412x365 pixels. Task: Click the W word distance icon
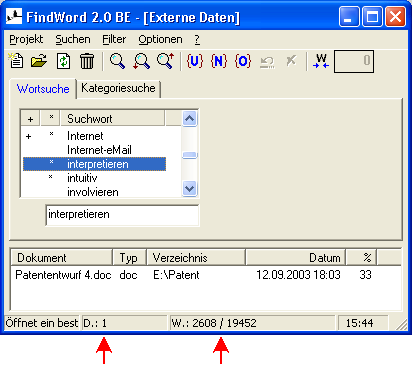pyautogui.click(x=321, y=61)
